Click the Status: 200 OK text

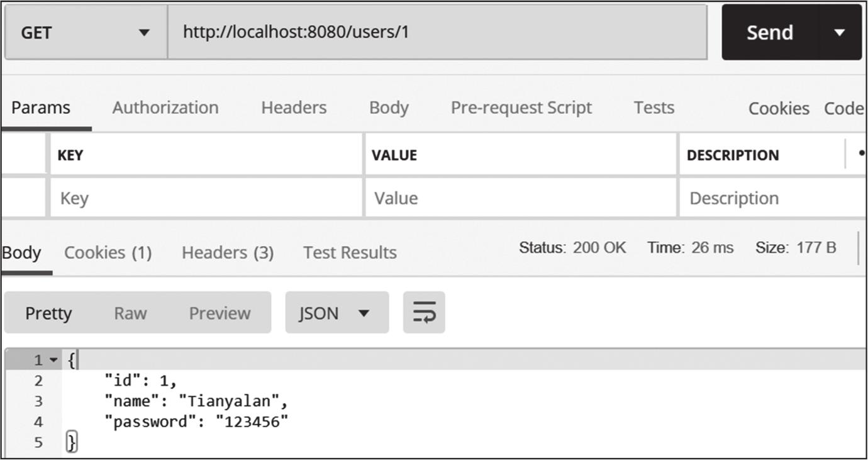click(572, 248)
